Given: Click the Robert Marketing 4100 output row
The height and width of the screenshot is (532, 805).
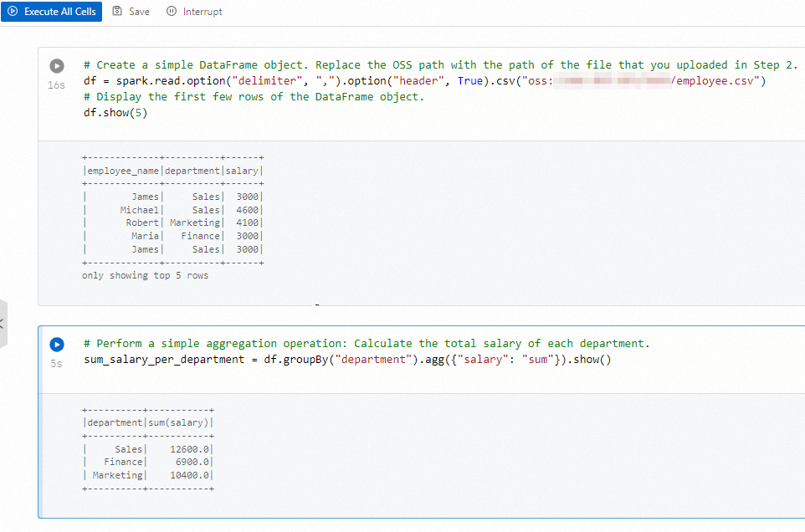Looking at the screenshot, I should pyautogui.click(x=173, y=223).
